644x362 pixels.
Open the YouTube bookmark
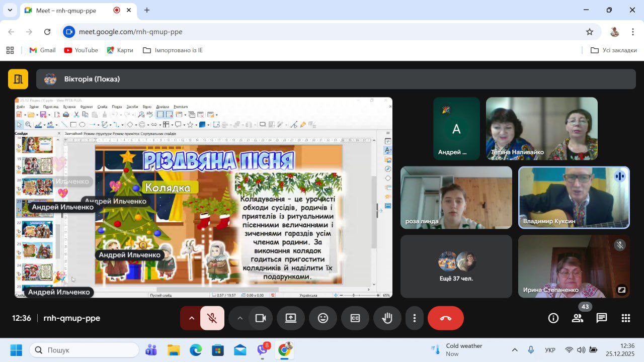tap(81, 50)
